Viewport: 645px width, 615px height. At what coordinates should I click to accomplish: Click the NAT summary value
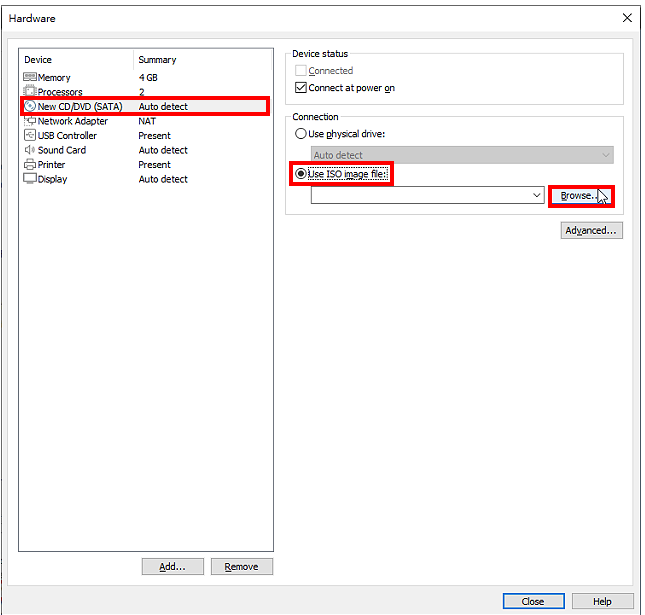(147, 121)
